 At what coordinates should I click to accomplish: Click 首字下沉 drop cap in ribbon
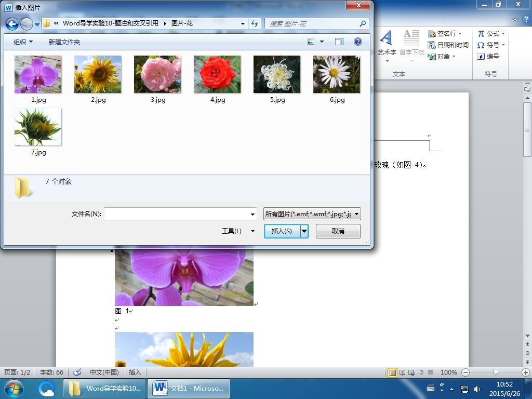[411, 46]
